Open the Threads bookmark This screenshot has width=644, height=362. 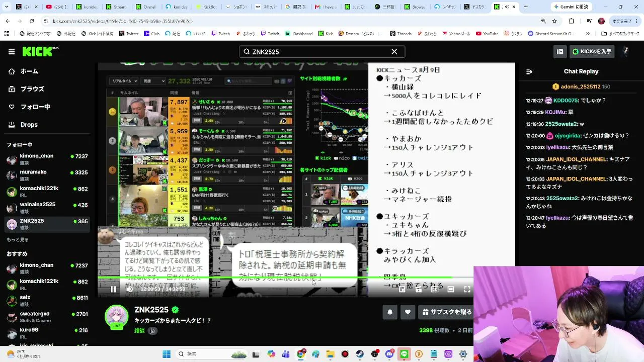400,34
